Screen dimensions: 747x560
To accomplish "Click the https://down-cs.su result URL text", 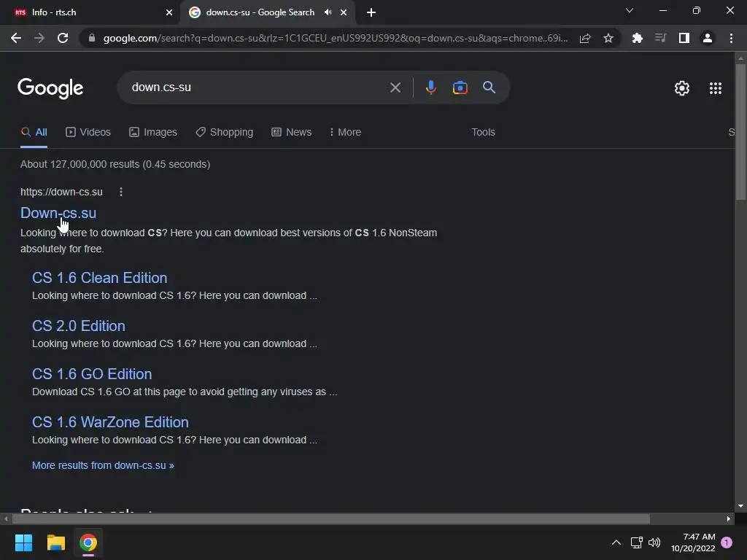I will [61, 192].
